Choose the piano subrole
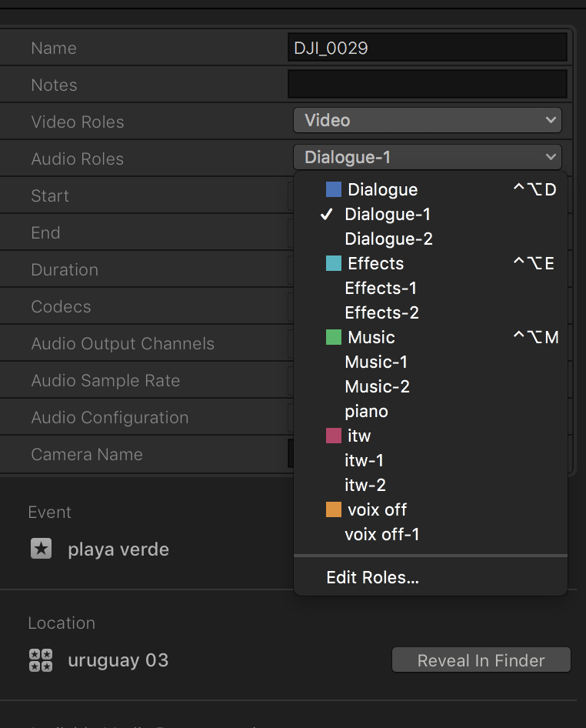The height and width of the screenshot is (728, 586). coord(366,411)
